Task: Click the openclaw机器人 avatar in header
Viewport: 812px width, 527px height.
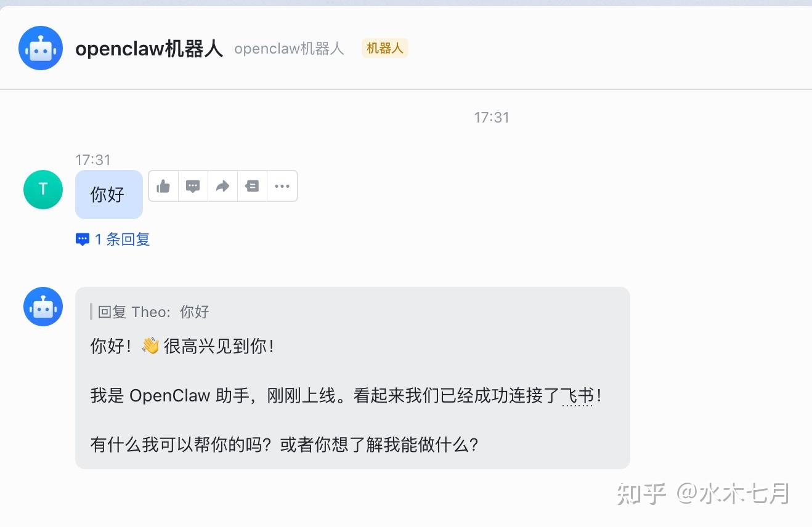Action: click(x=41, y=48)
